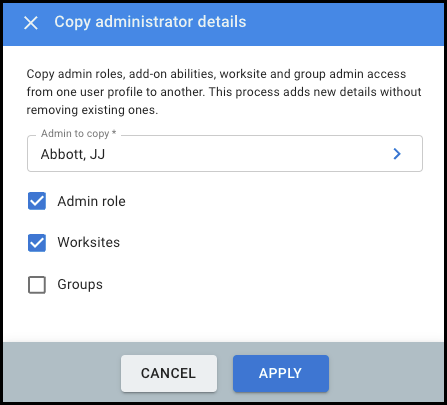Click the Admin to copy field label
447x405 pixels.
pyautogui.click(x=79, y=133)
